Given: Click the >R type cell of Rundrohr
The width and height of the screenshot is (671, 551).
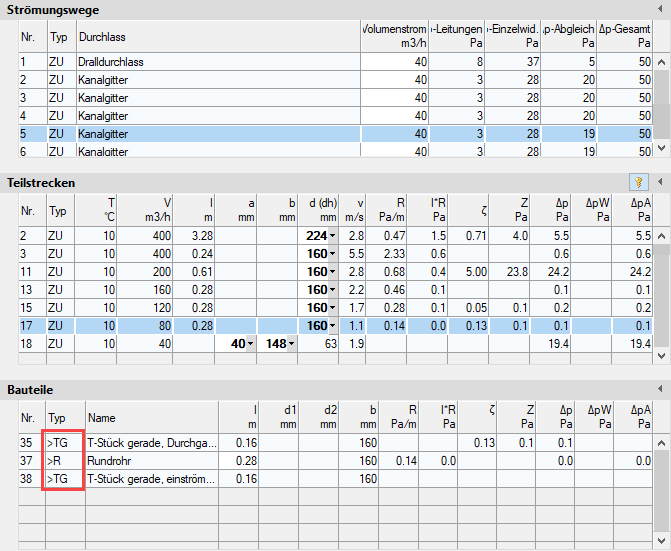Looking at the screenshot, I should [x=65, y=461].
